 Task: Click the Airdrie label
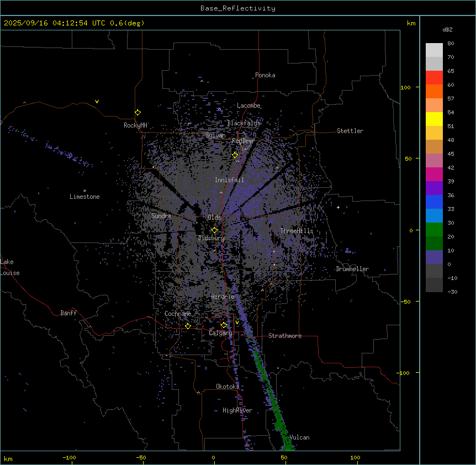pyautogui.click(x=223, y=297)
